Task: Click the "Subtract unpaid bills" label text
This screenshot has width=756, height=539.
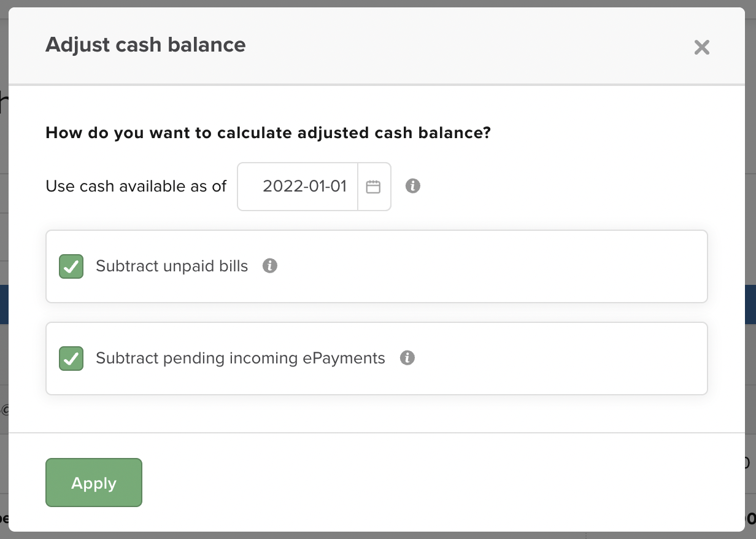Action: (172, 266)
